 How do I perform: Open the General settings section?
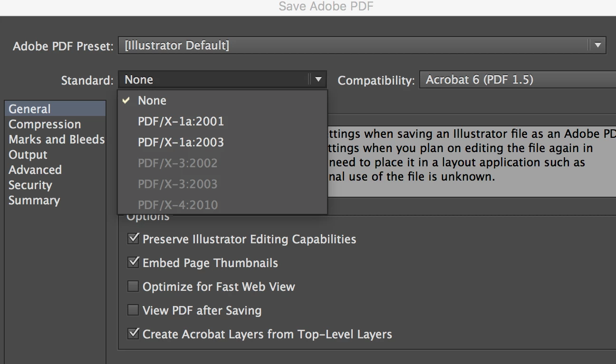55,109
